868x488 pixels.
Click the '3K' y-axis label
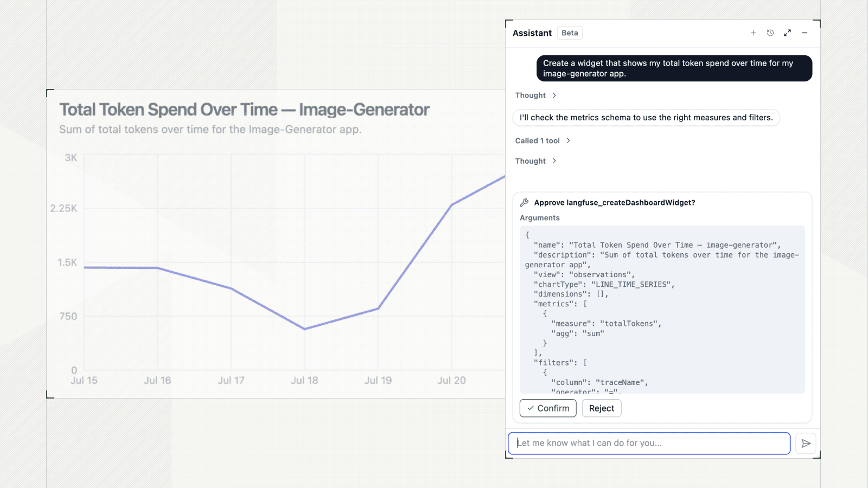click(x=71, y=158)
